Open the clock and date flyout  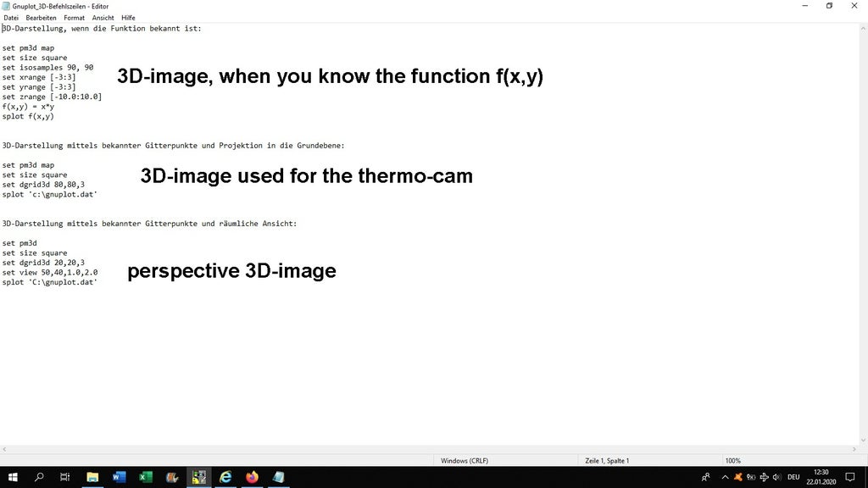821,477
